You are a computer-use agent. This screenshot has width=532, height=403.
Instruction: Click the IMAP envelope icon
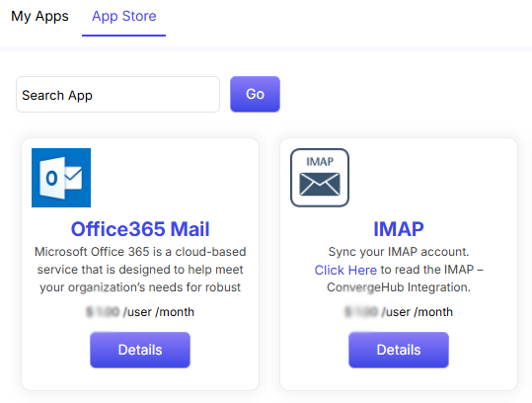click(x=320, y=178)
